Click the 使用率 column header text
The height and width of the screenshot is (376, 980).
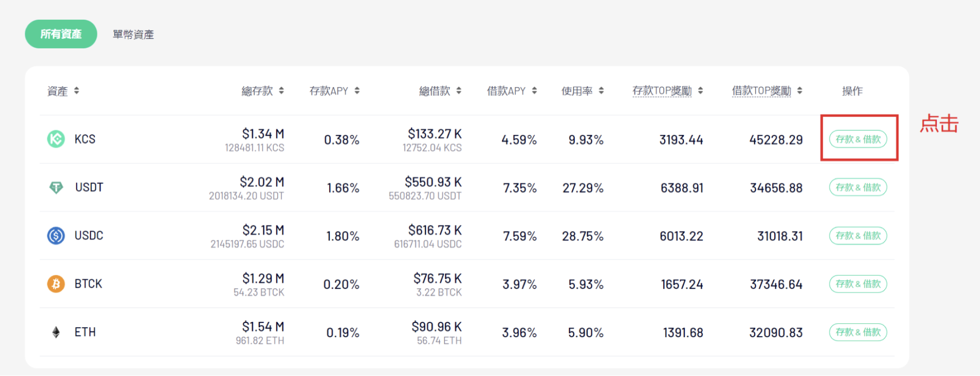click(577, 91)
